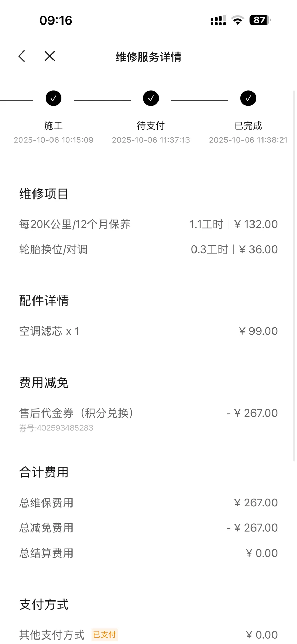Select the 每20K公里/12个月保养 item
Screen dimensions: 297x644
point(75,225)
